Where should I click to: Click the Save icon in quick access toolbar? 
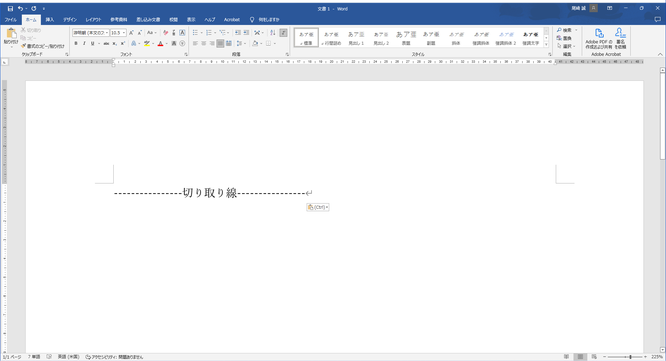pyautogui.click(x=10, y=8)
